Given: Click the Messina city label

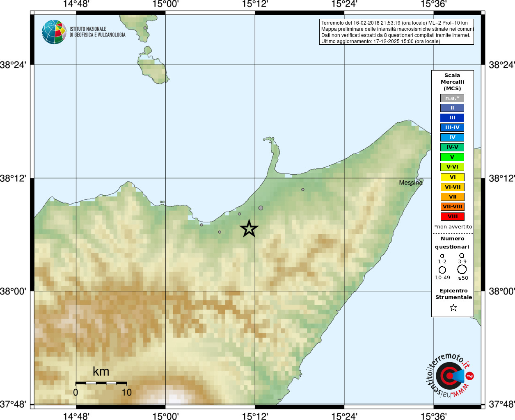Looking at the screenshot, I should (411, 183).
